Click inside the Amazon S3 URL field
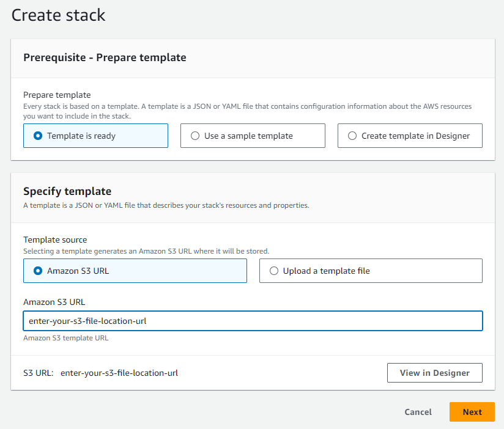 [x=252, y=320]
